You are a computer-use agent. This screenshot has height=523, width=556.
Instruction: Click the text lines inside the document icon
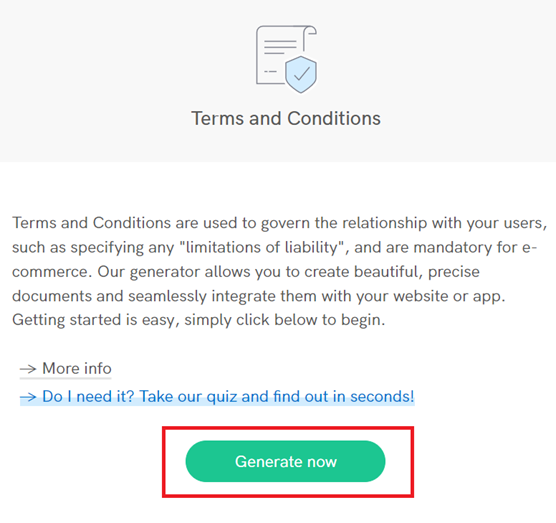pyautogui.click(x=280, y=47)
